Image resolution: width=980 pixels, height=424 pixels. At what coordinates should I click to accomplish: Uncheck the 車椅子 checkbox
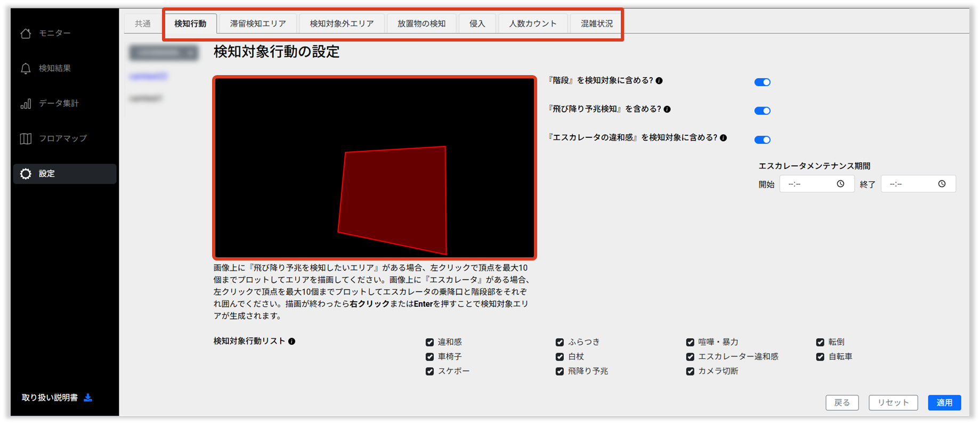click(430, 357)
